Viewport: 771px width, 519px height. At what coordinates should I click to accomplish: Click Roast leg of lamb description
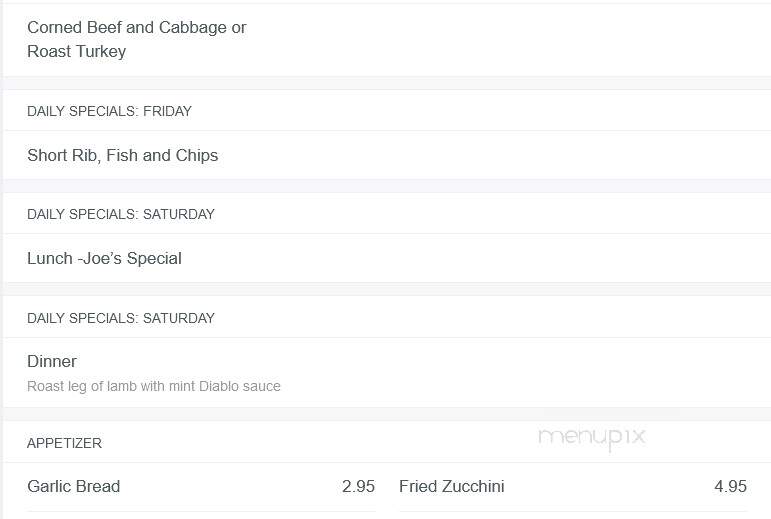154,386
